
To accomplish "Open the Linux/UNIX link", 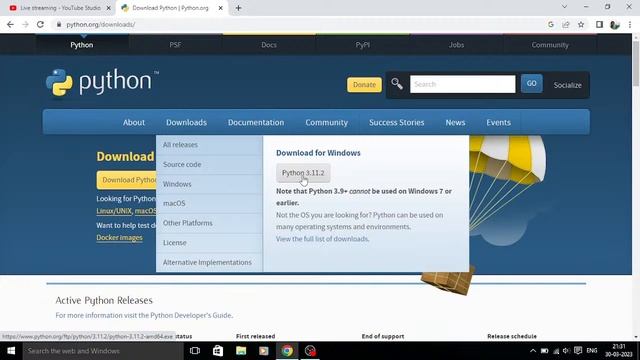I will coord(114,211).
